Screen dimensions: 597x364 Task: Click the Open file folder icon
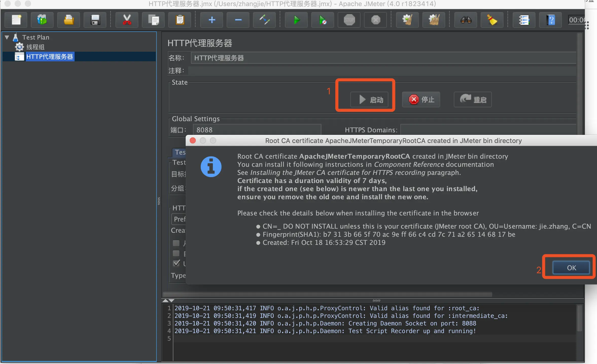tap(69, 20)
